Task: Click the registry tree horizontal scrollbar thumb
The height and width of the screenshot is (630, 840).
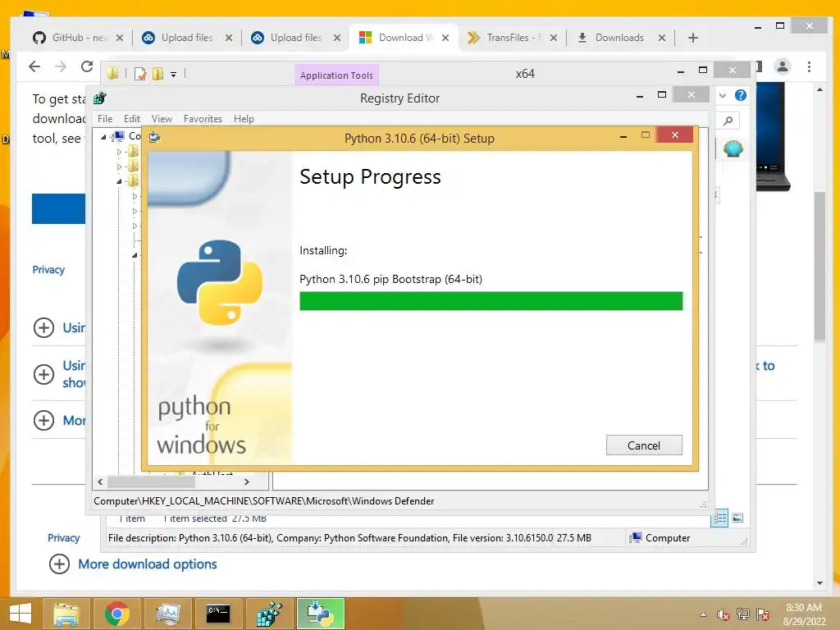Action: tap(151, 482)
